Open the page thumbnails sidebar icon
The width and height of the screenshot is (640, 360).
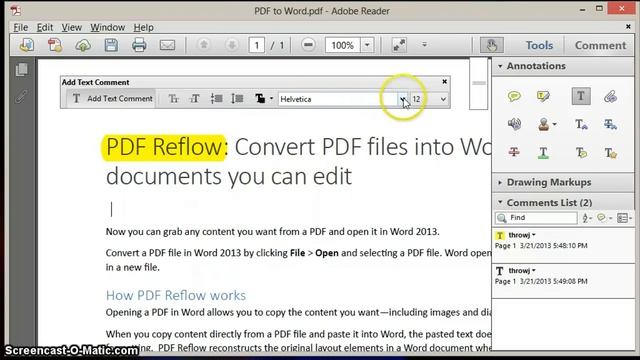pyautogui.click(x=22, y=70)
